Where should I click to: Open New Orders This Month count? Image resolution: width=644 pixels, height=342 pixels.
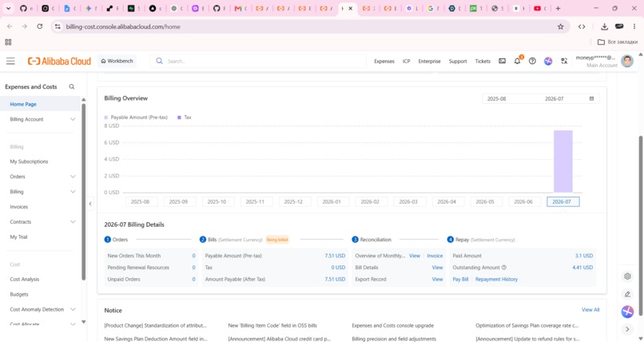click(193, 256)
